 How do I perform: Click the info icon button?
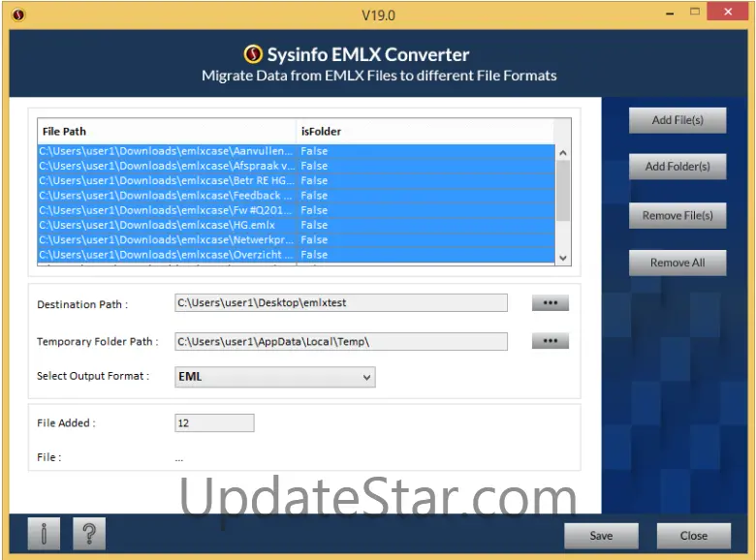pos(44,534)
